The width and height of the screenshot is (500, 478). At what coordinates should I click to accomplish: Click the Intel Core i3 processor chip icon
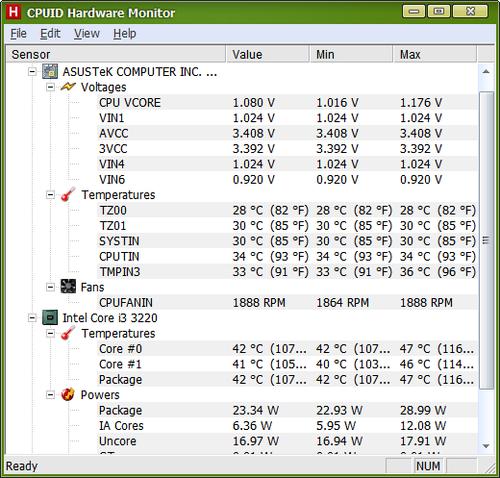click(x=50, y=318)
